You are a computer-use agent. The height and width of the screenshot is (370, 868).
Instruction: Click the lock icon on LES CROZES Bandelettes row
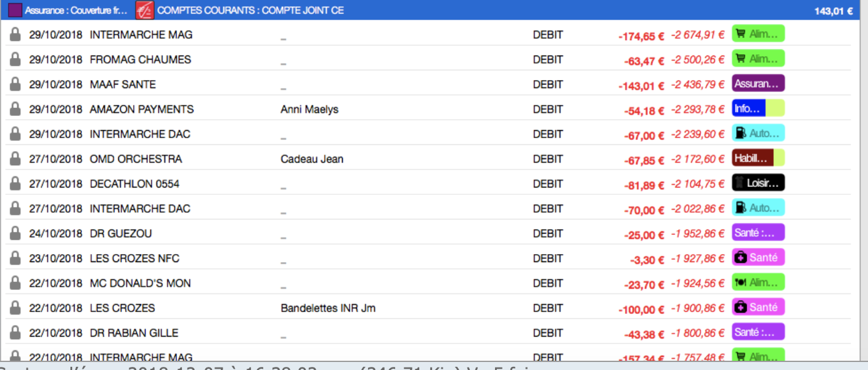click(x=15, y=308)
